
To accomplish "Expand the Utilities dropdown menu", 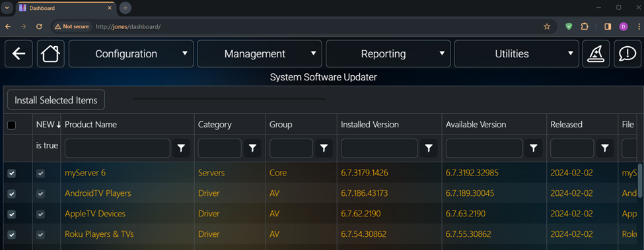I will 517,53.
